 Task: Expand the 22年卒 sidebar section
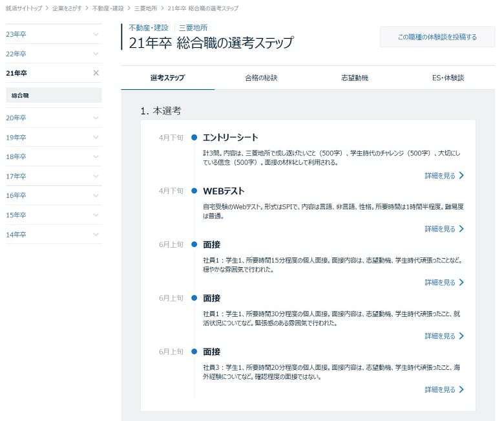[54, 54]
